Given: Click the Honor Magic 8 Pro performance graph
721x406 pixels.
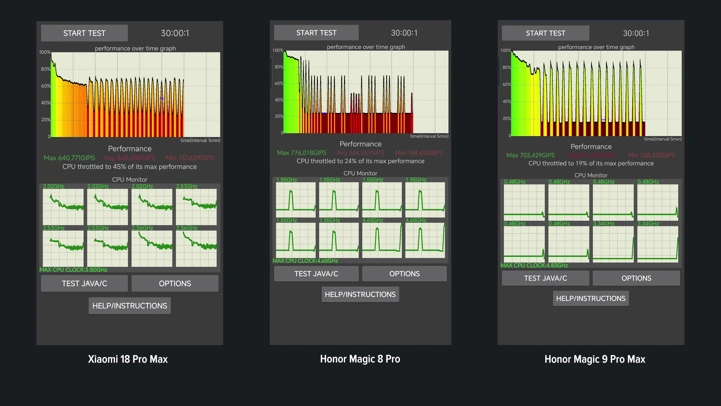Looking at the screenshot, I should coord(366,92).
